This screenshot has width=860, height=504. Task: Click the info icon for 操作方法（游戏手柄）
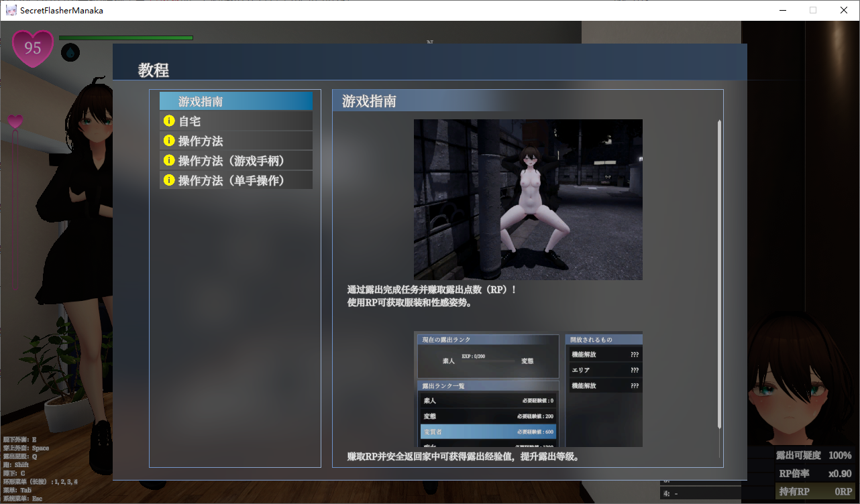168,160
